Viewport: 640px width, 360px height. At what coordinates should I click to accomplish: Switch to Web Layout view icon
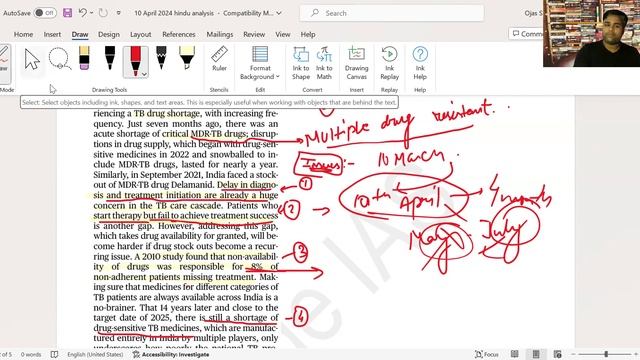[x=557, y=354]
